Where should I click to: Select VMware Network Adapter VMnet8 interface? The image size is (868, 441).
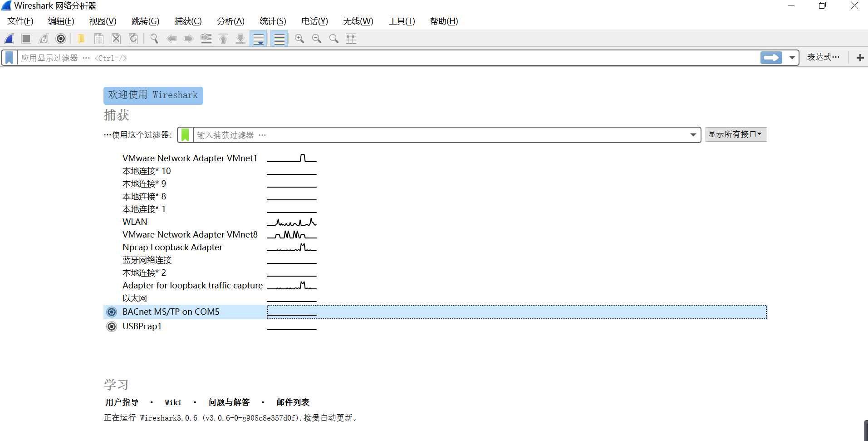pos(190,234)
